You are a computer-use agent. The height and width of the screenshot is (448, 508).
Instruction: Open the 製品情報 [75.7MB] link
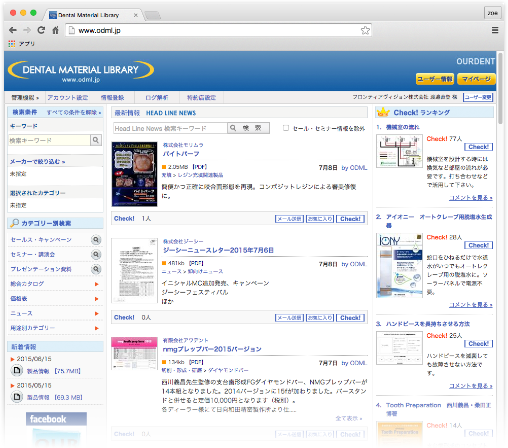pyautogui.click(x=54, y=371)
